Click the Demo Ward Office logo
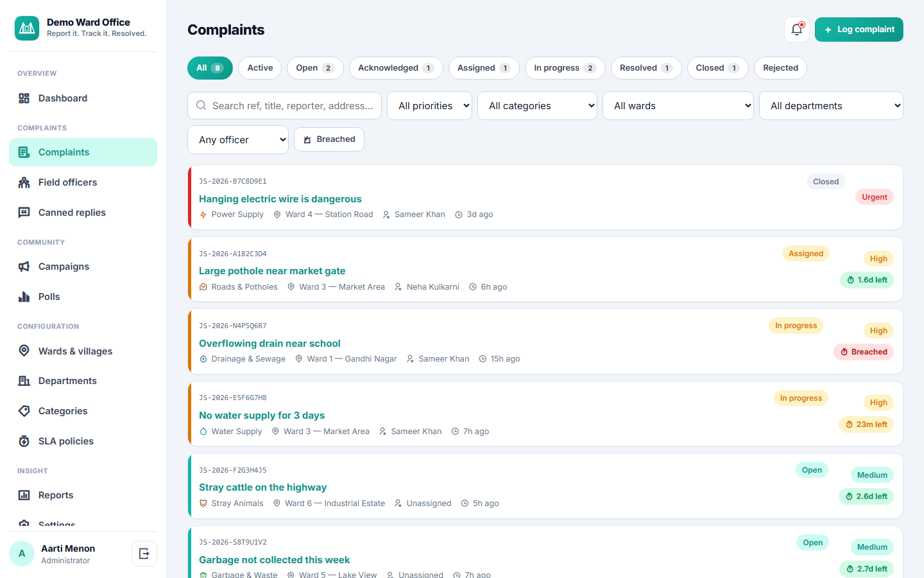Screen dimensions: 924x578 coord(27,28)
